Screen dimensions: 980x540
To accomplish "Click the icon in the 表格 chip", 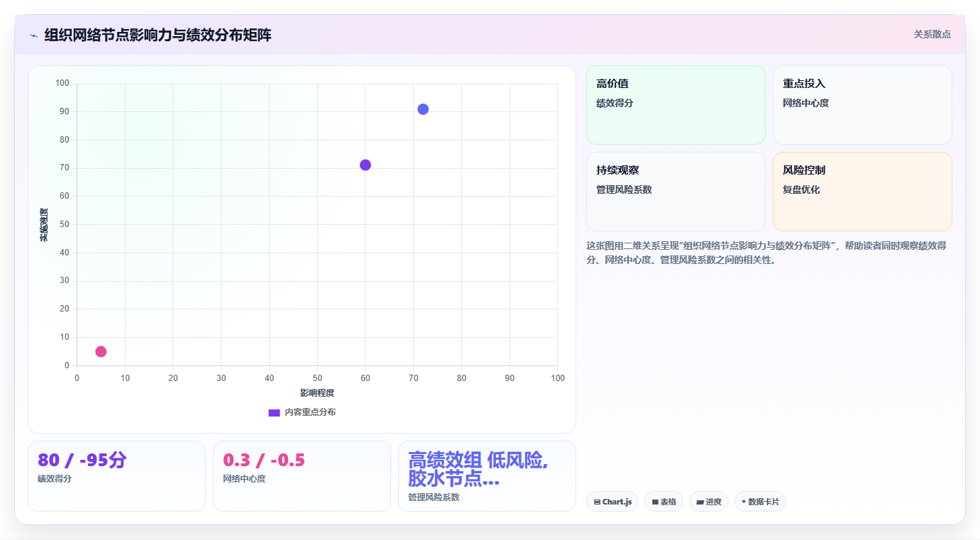I will [655, 502].
